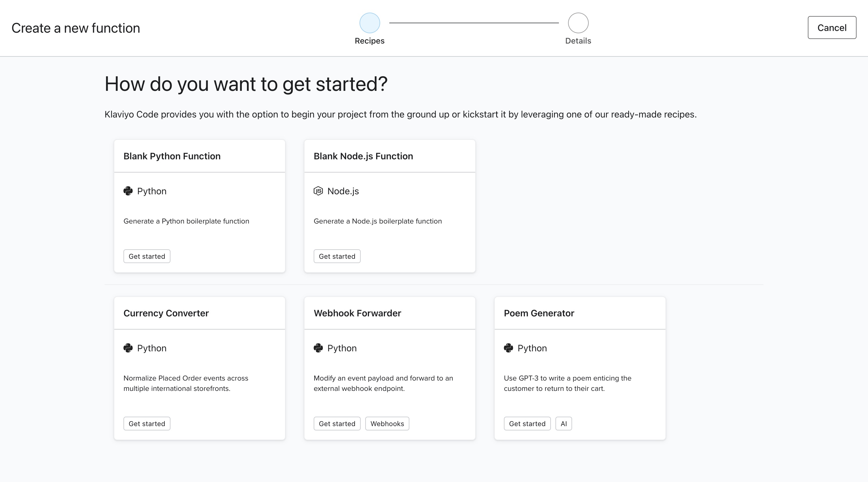
Task: Open the Blank Node.js Function card title
Action: tap(363, 156)
